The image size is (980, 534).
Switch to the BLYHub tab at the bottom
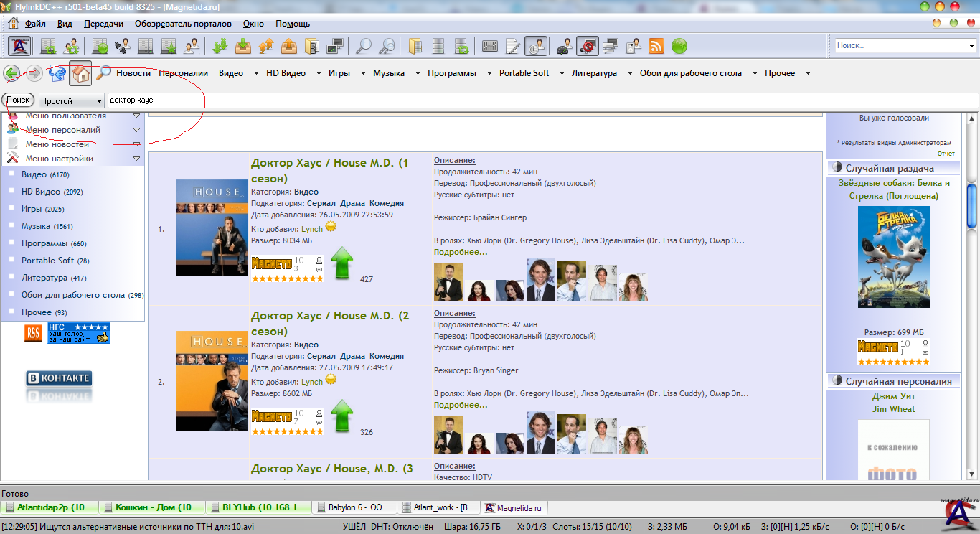pos(258,507)
